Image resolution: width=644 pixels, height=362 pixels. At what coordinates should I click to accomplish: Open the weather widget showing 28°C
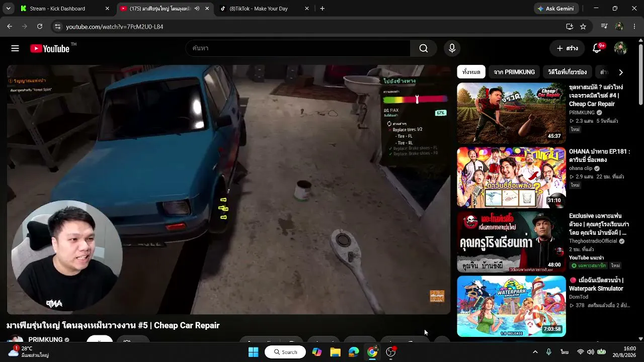29,351
